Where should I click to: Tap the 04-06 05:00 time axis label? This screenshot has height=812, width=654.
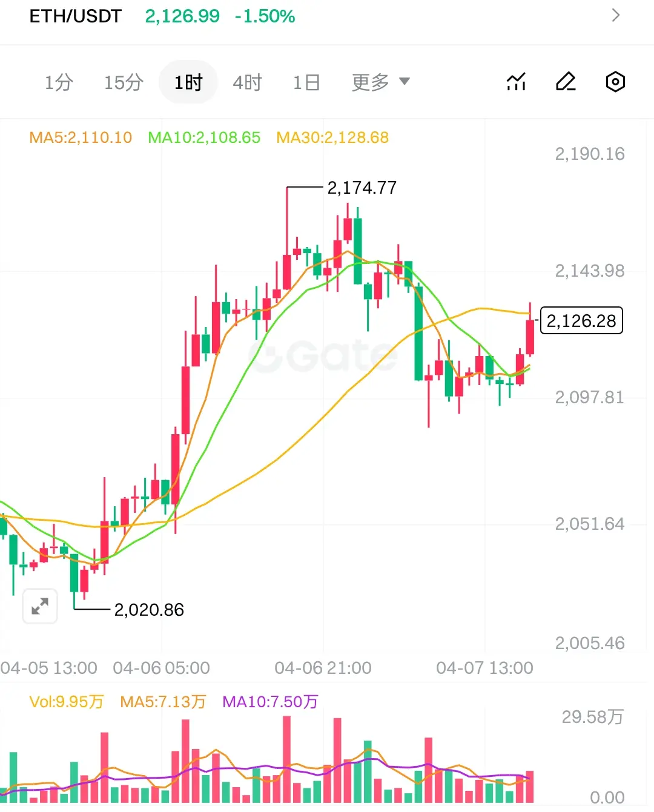pyautogui.click(x=161, y=668)
